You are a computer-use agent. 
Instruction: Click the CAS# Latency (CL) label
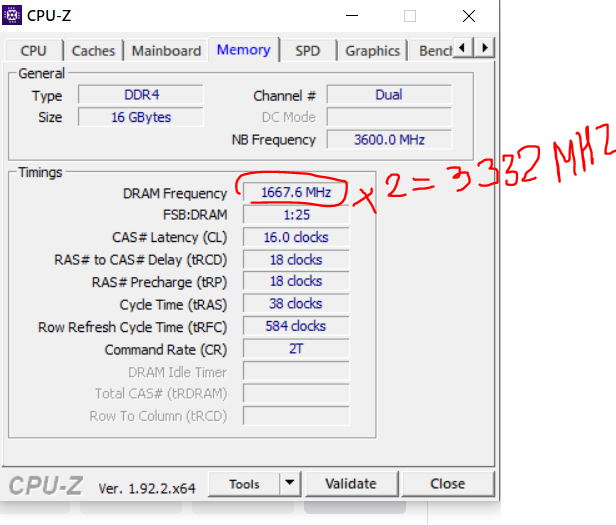169,237
